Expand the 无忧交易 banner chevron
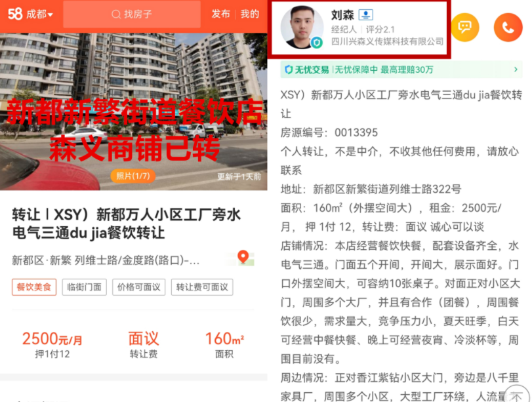The height and width of the screenshot is (402, 532). (x=516, y=70)
